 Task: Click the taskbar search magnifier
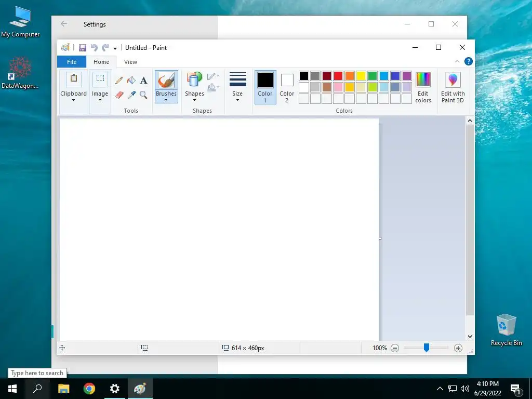coord(37,389)
